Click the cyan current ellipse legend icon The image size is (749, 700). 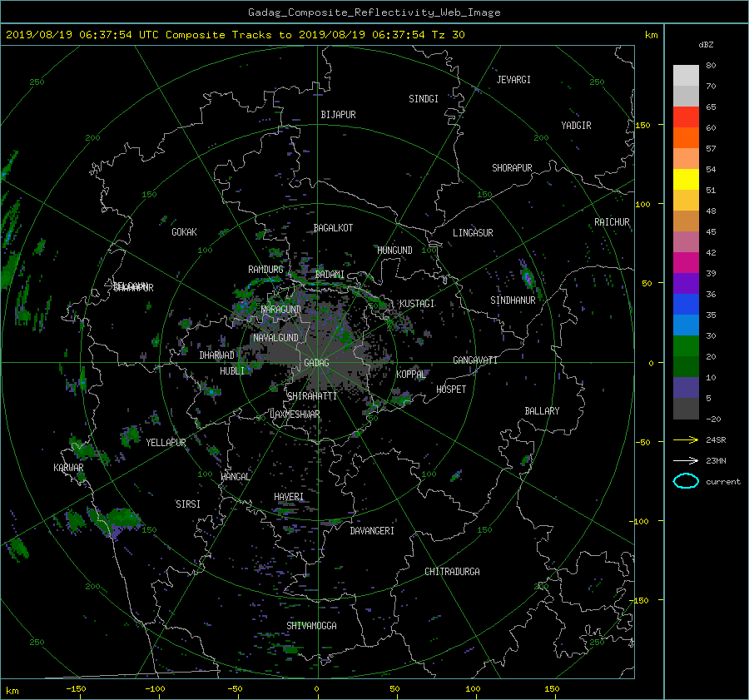point(686,481)
